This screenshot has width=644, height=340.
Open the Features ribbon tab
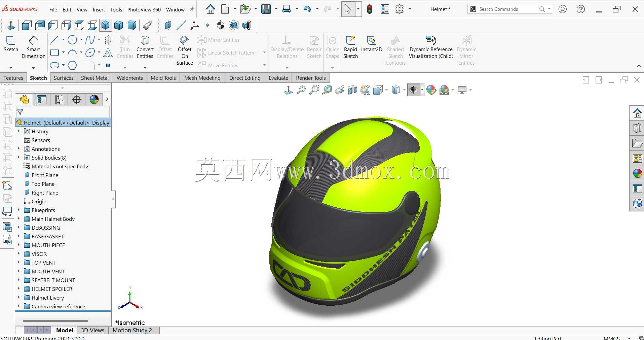[x=13, y=78]
